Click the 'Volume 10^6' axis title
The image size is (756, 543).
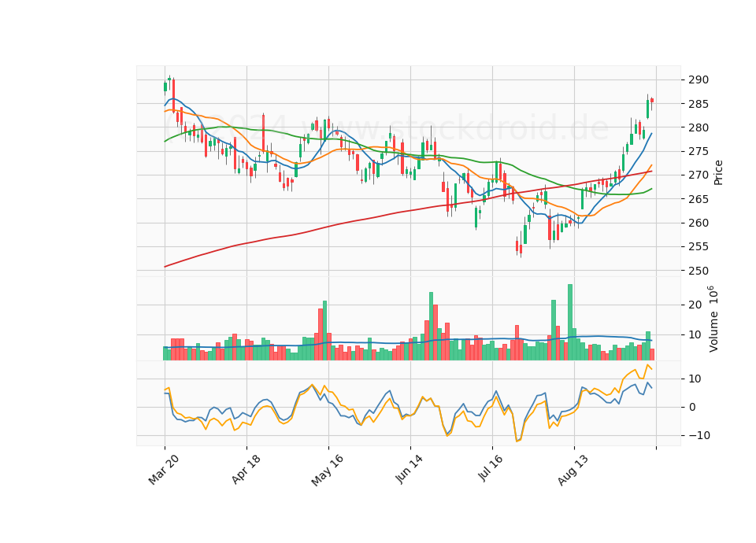pos(713,319)
